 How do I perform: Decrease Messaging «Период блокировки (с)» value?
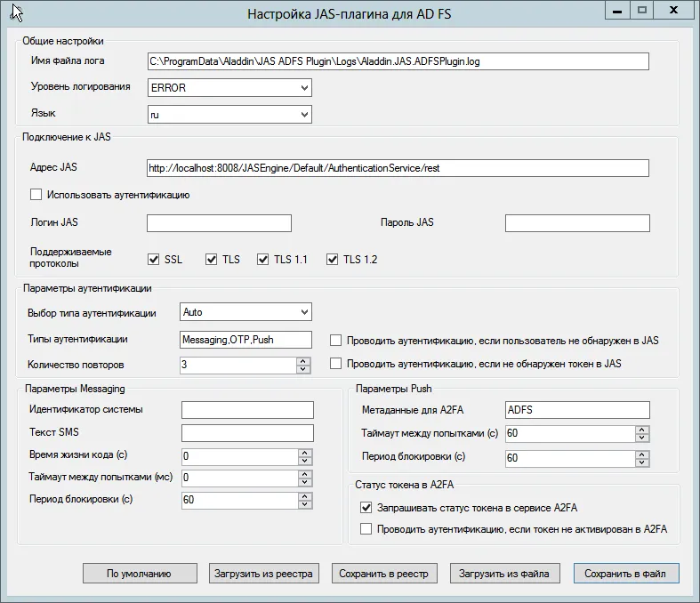(305, 504)
